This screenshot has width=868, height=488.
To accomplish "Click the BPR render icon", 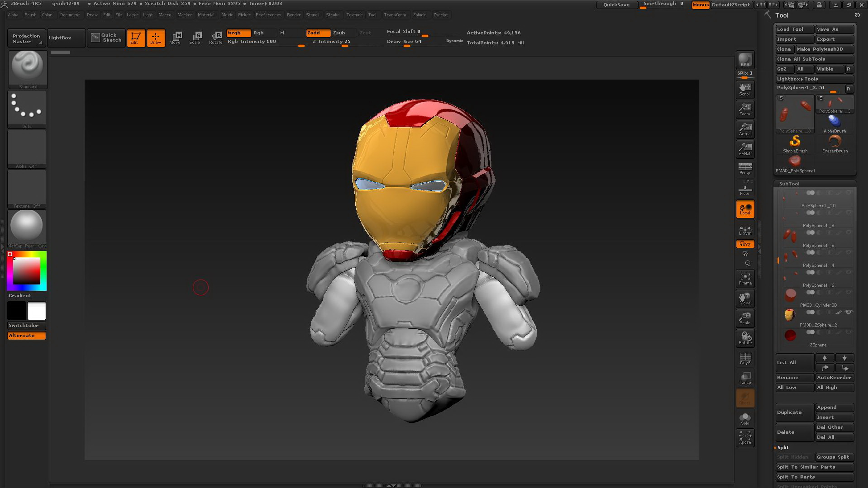I will coord(745,60).
